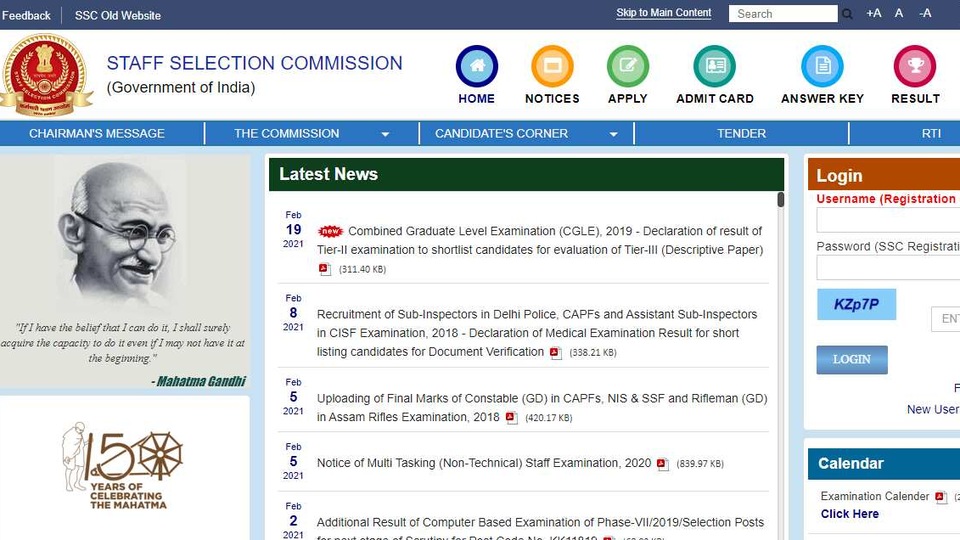Click the 150 Years Celebrating Mahatma logo
This screenshot has height=540, width=960.
click(x=122, y=465)
